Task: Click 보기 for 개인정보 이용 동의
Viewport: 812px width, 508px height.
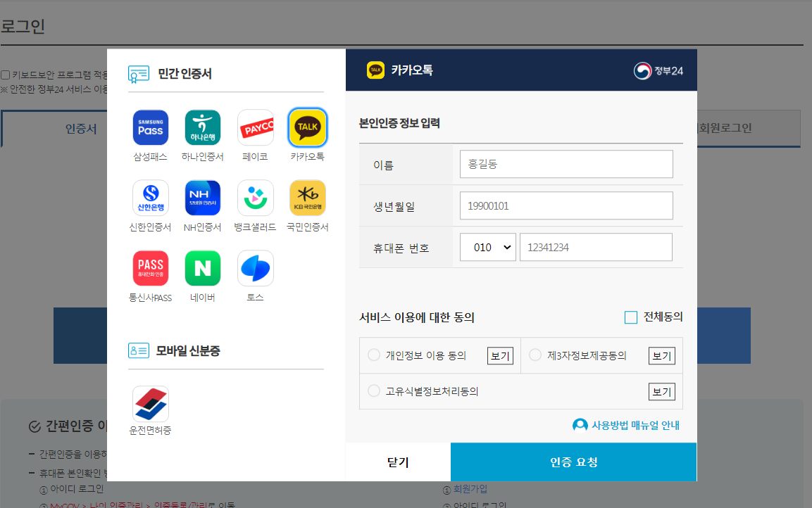Action: pos(500,356)
